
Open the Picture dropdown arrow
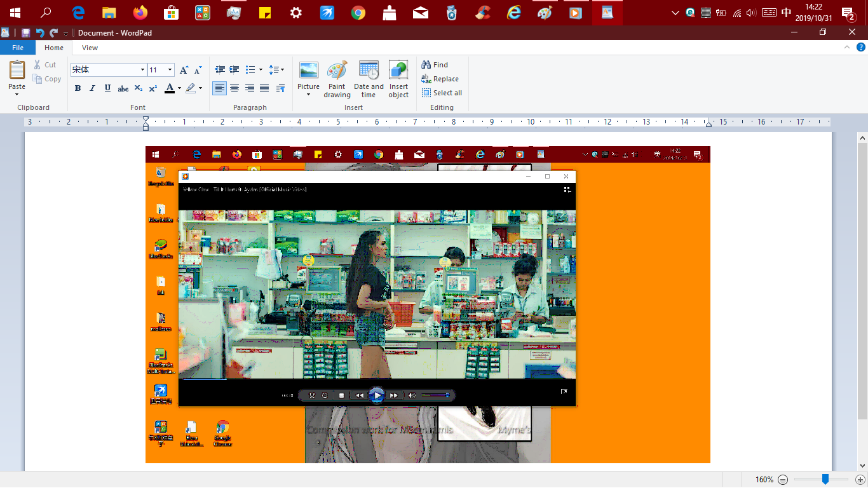click(x=309, y=95)
